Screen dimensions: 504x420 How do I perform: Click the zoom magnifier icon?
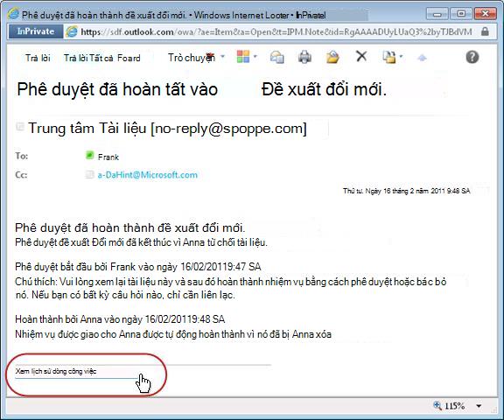(437, 405)
